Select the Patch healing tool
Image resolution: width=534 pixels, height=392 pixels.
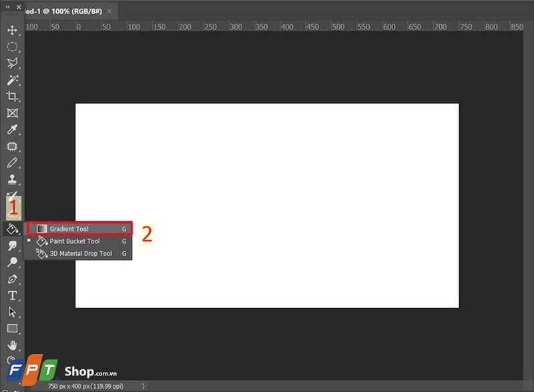click(12, 146)
